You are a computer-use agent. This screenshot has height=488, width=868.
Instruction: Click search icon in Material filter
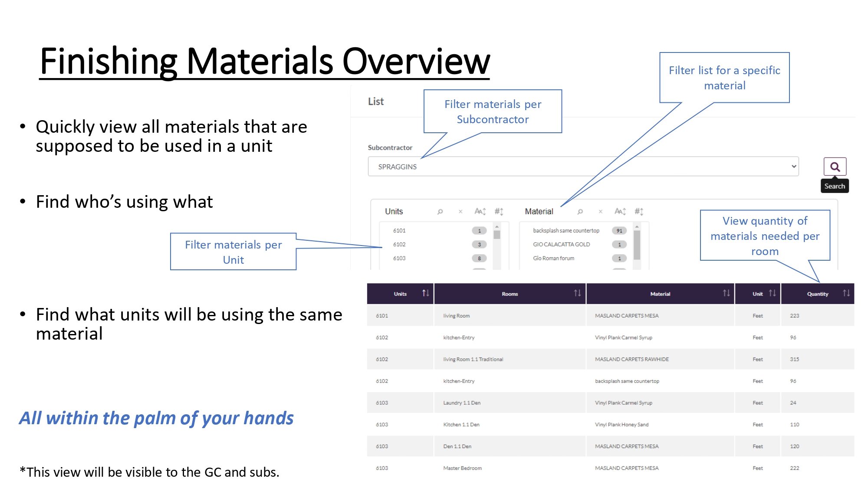coord(580,212)
